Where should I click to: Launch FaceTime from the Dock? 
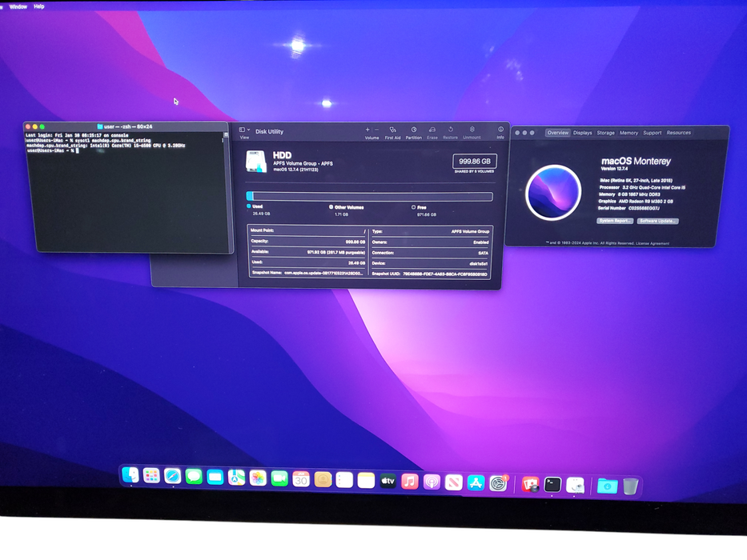279,478
